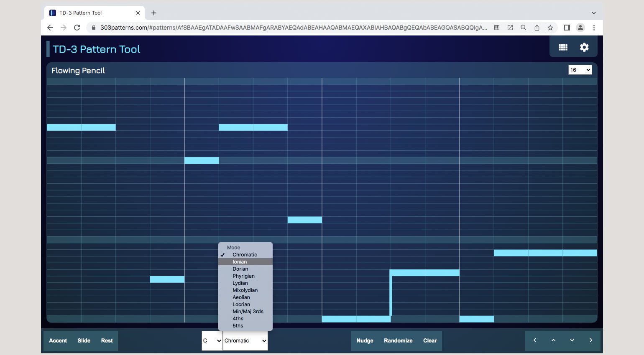
Task: Transpose pattern up with up arrow
Action: pos(553,340)
